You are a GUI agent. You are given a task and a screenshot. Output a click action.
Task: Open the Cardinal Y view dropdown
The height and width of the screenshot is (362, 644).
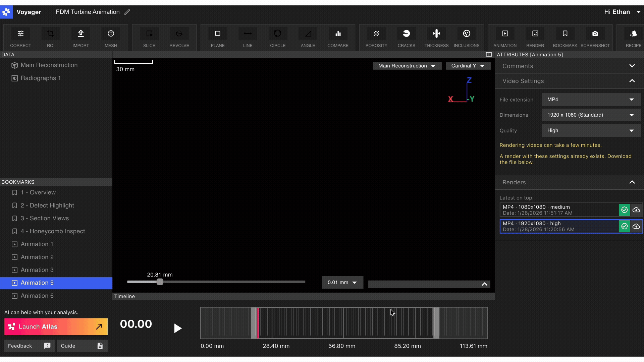(x=468, y=66)
